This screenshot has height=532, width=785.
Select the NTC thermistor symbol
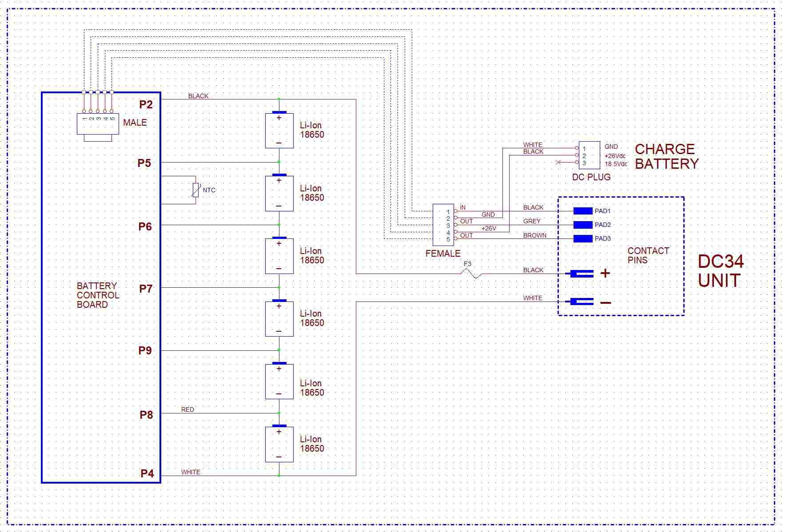pos(195,190)
